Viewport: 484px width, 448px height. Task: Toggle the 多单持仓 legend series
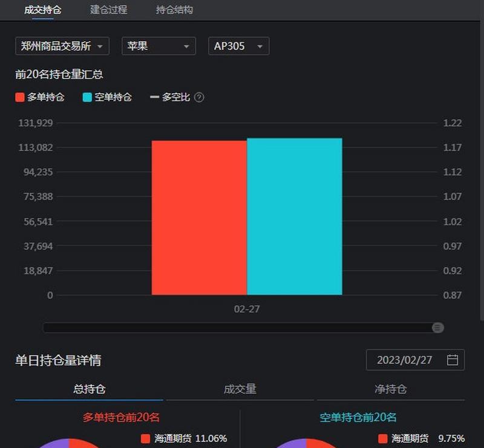[x=40, y=97]
